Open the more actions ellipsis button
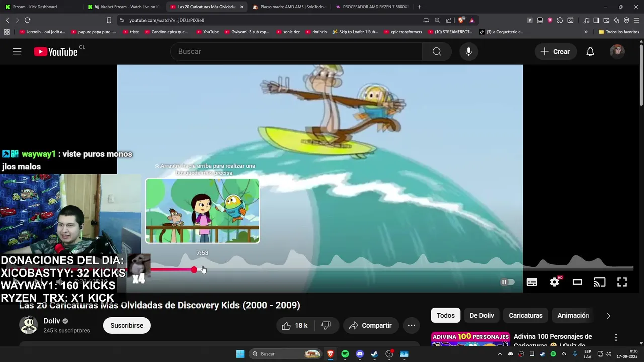 pyautogui.click(x=411, y=325)
